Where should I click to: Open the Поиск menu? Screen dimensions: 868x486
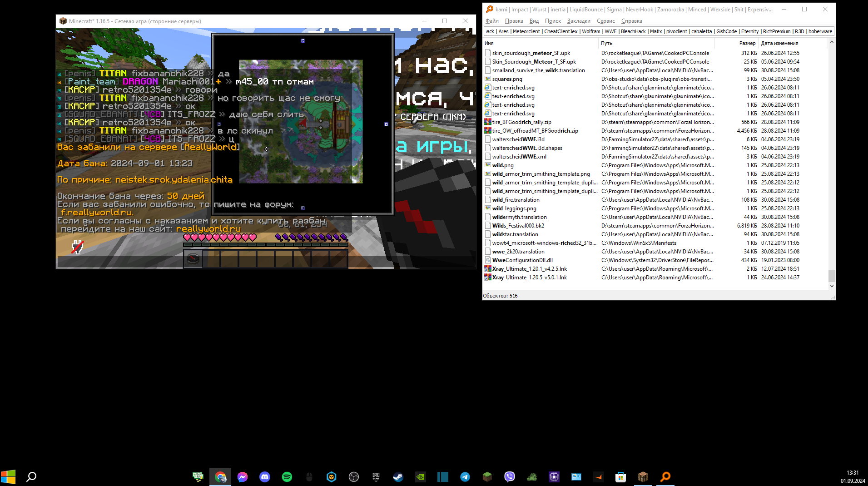click(x=553, y=21)
